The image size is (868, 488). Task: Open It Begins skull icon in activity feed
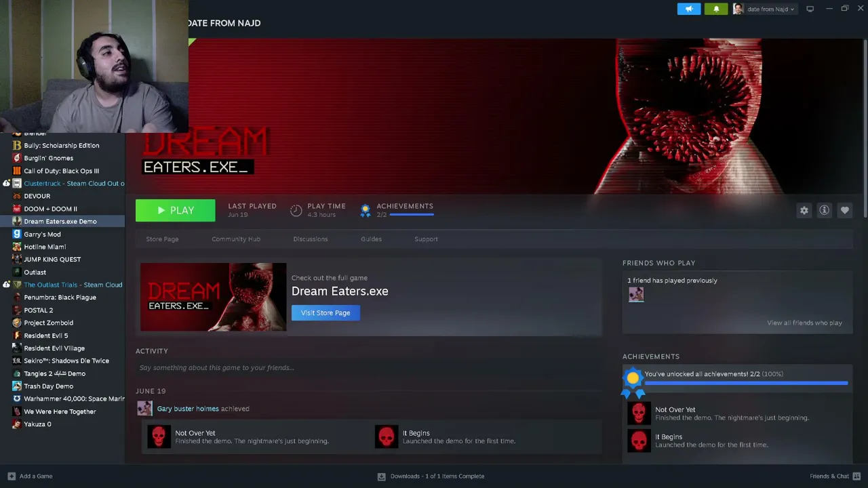[387, 436]
